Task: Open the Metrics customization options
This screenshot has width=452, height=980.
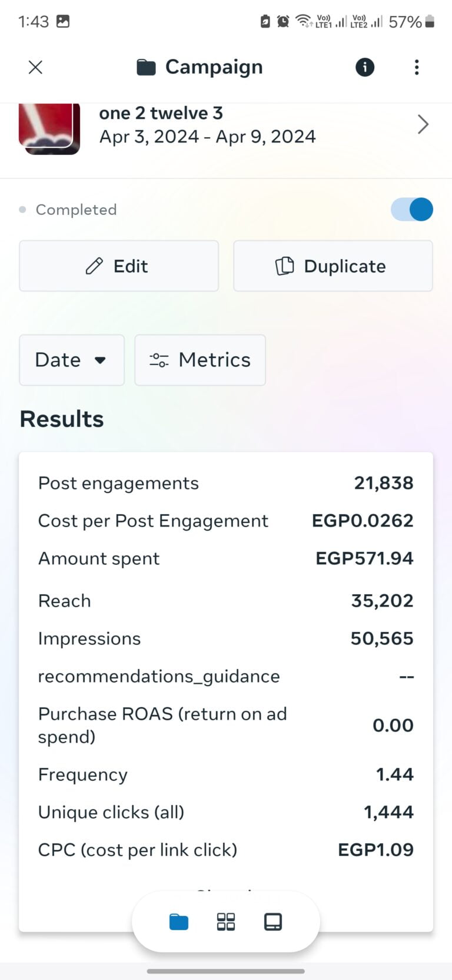Action: pos(200,360)
